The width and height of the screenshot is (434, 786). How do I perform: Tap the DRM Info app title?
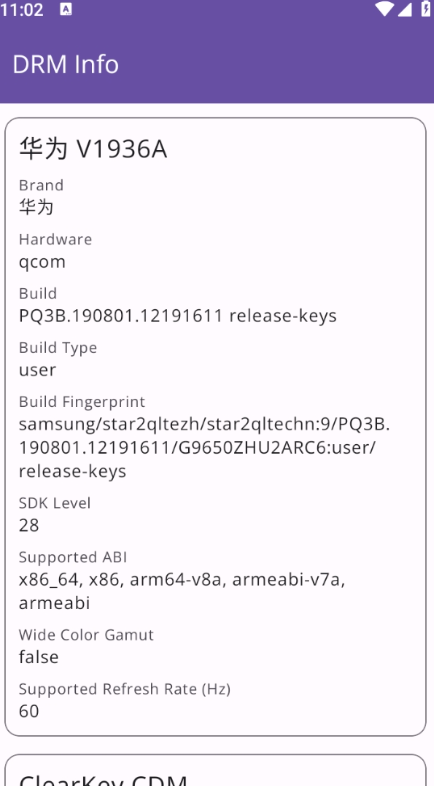click(x=65, y=65)
